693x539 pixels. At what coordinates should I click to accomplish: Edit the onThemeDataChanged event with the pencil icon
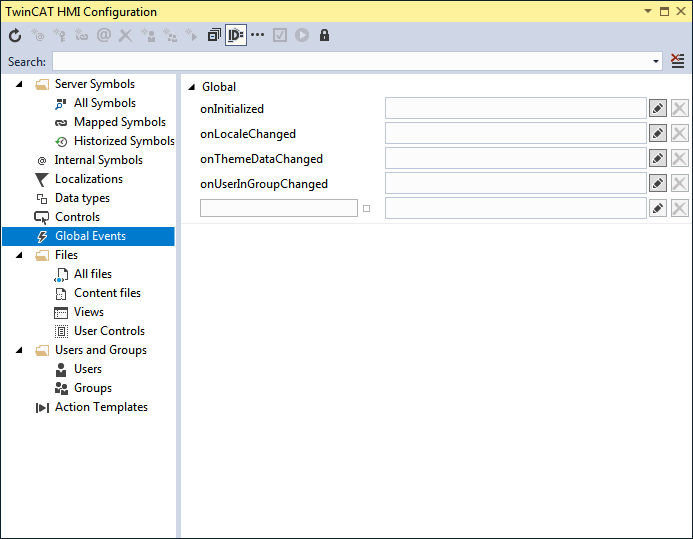coord(658,158)
